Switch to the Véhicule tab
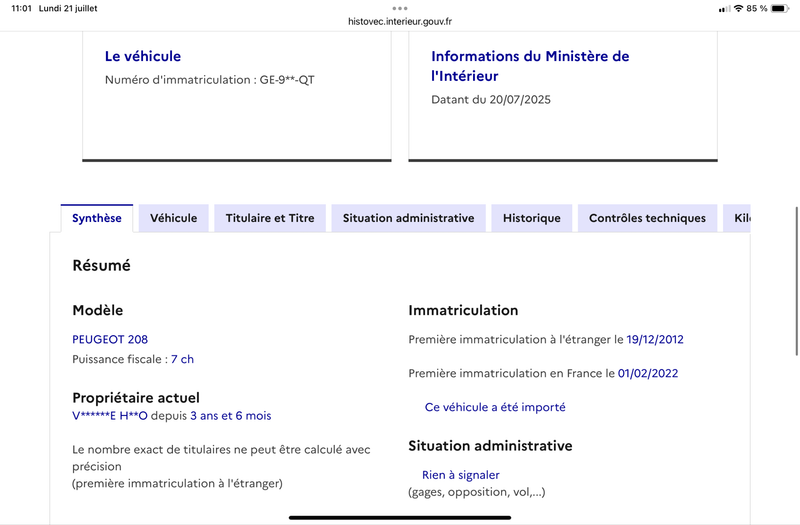800x525 pixels. pyautogui.click(x=173, y=218)
